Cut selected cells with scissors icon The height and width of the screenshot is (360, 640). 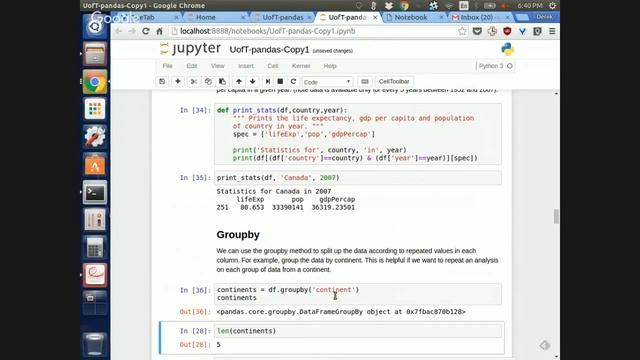[x=194, y=81]
